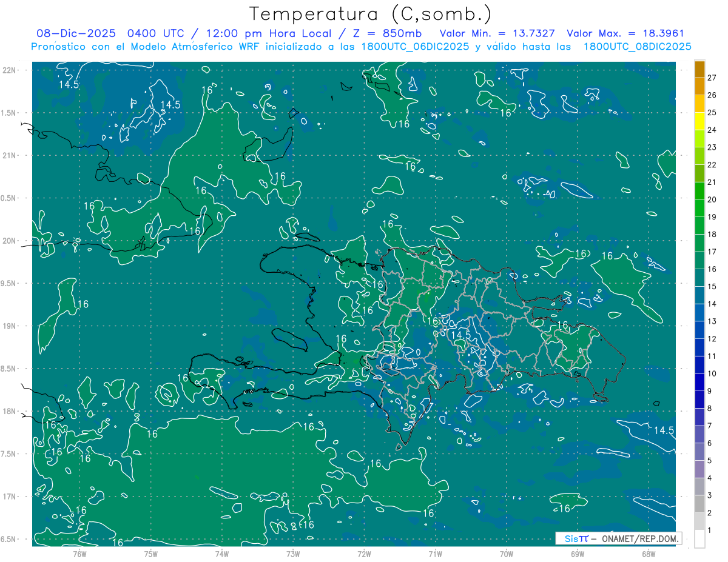Click the pressure level 'Z = 850mb'
The image size is (728, 562).
[387, 33]
